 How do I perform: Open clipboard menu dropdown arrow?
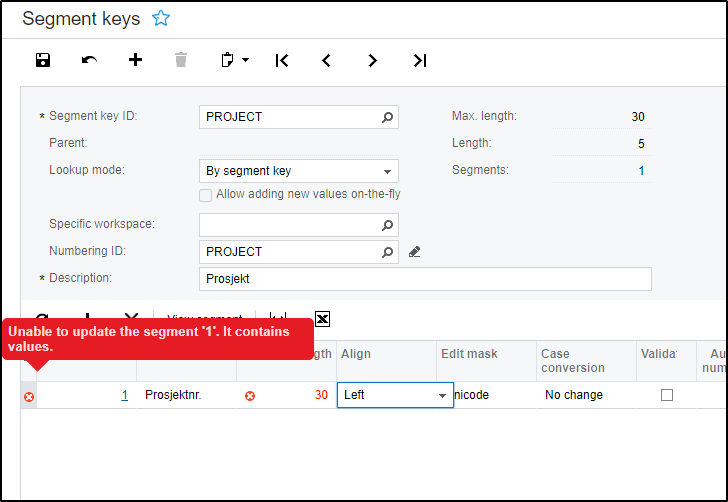(x=246, y=61)
